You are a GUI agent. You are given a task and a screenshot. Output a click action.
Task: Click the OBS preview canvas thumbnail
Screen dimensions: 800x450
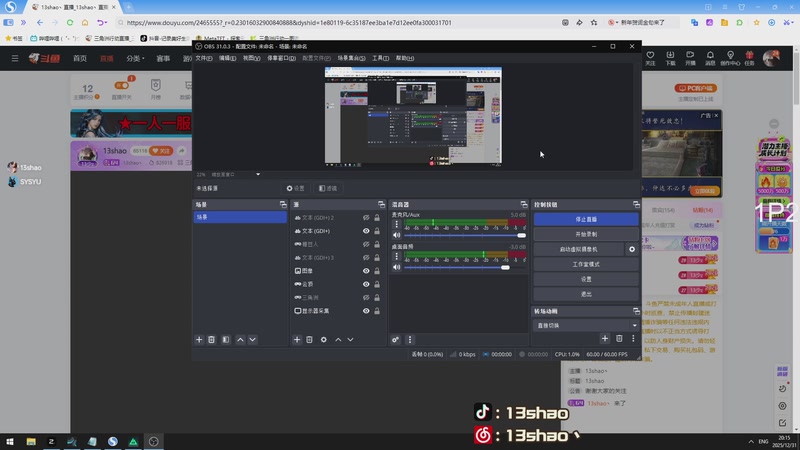pyautogui.click(x=413, y=116)
